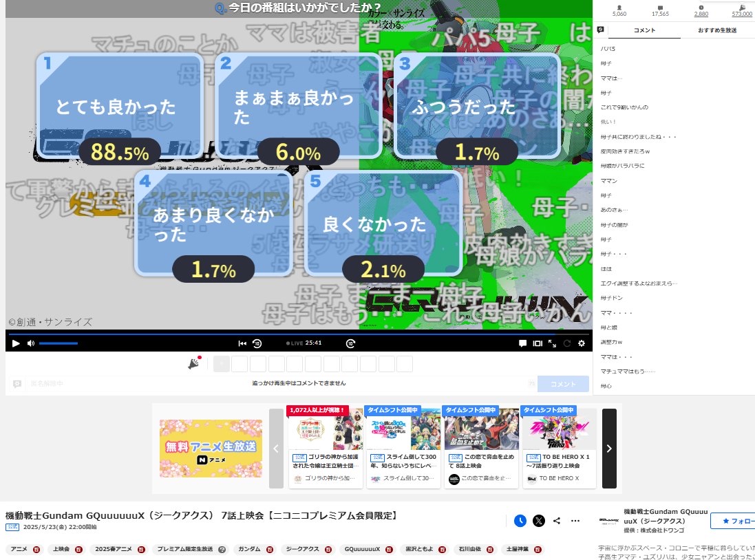This screenshot has width=755, height=560.
Task: Expand next recommended streams with the right arrow
Action: [x=608, y=447]
